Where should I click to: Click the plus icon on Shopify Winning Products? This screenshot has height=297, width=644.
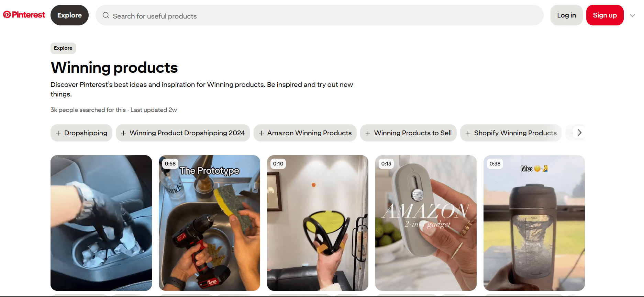tap(468, 133)
